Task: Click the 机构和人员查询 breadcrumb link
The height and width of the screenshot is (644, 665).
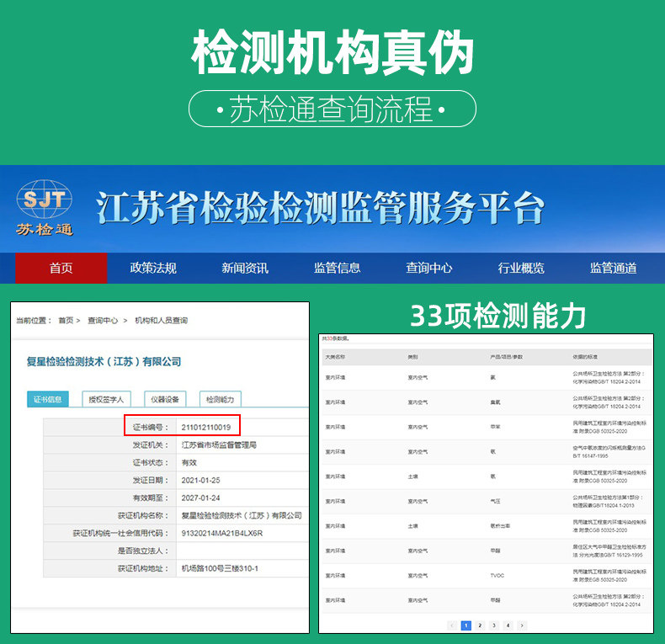Action: [161, 320]
